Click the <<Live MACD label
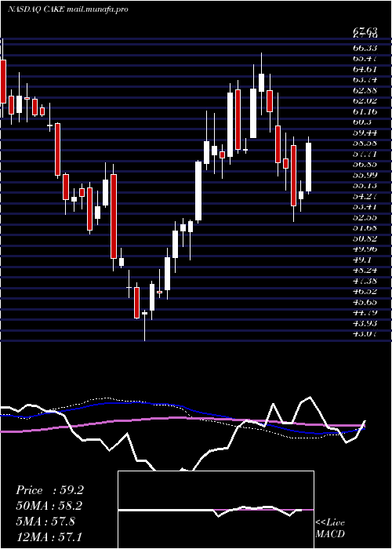Image resolution: width=392 pixels, height=549 pixels. (330, 529)
